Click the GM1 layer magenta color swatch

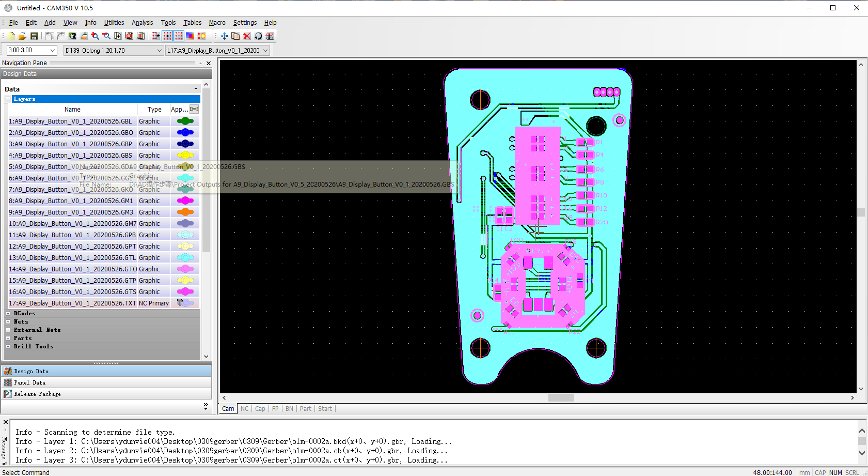[185, 201]
